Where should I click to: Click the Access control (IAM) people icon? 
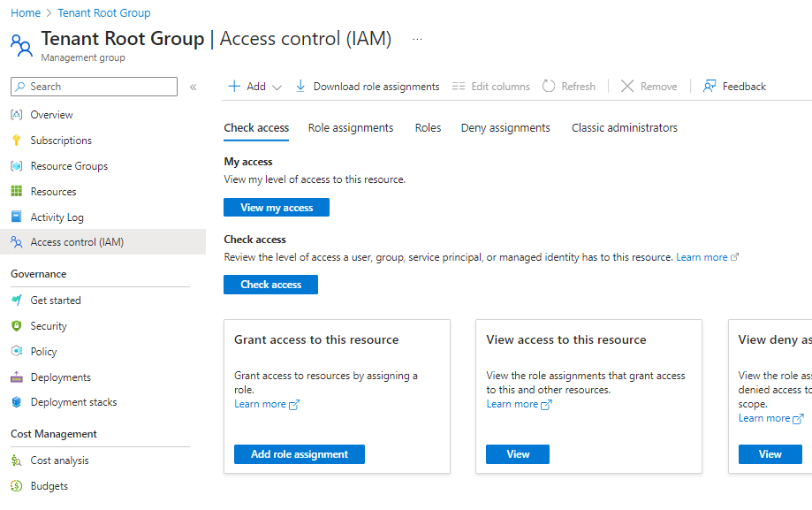tap(17, 242)
